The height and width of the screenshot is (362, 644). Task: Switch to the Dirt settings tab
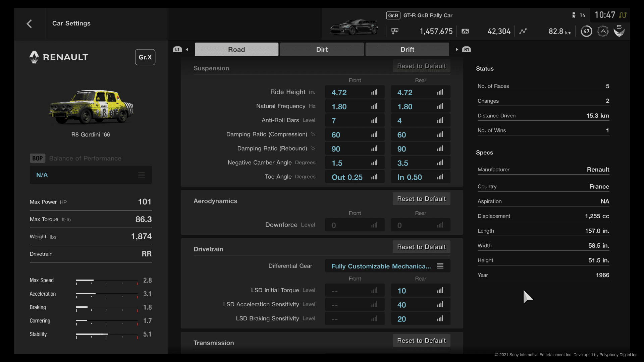(x=322, y=49)
